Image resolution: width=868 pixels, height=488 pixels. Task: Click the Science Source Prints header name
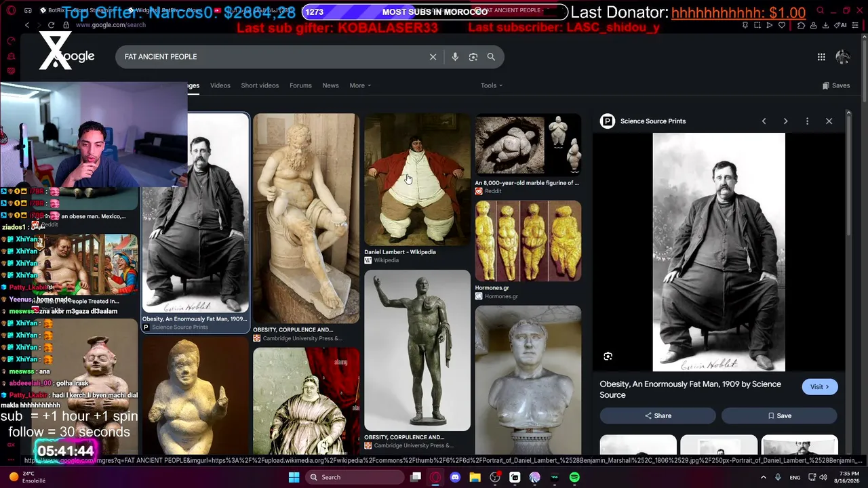[x=653, y=121]
